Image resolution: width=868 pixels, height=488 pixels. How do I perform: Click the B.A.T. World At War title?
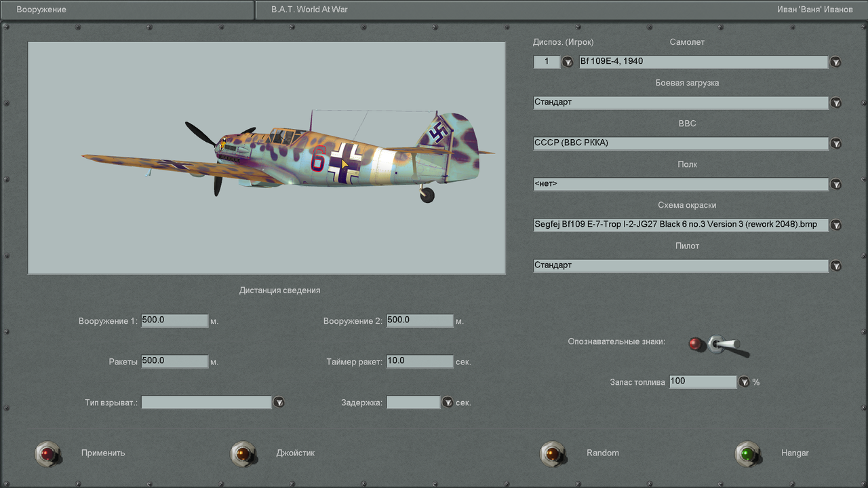(309, 10)
